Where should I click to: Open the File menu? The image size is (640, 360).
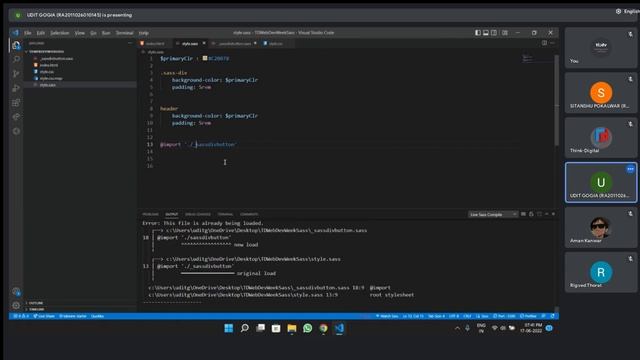point(27,33)
